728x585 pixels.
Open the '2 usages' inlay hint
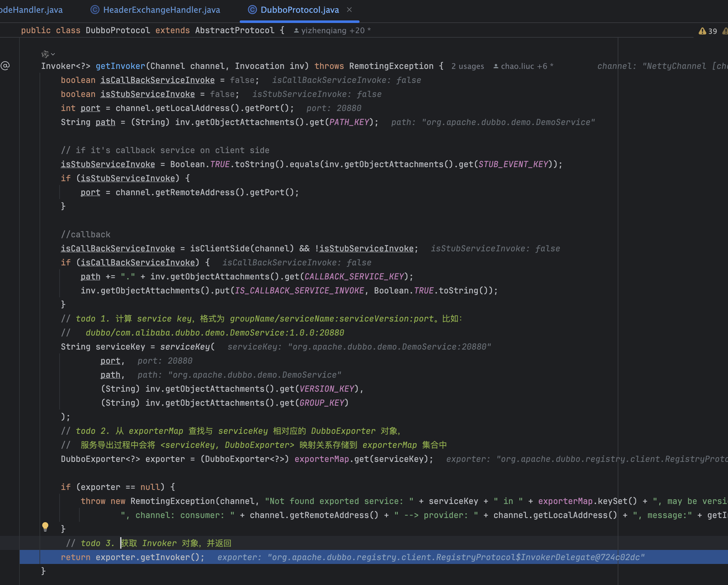(467, 66)
